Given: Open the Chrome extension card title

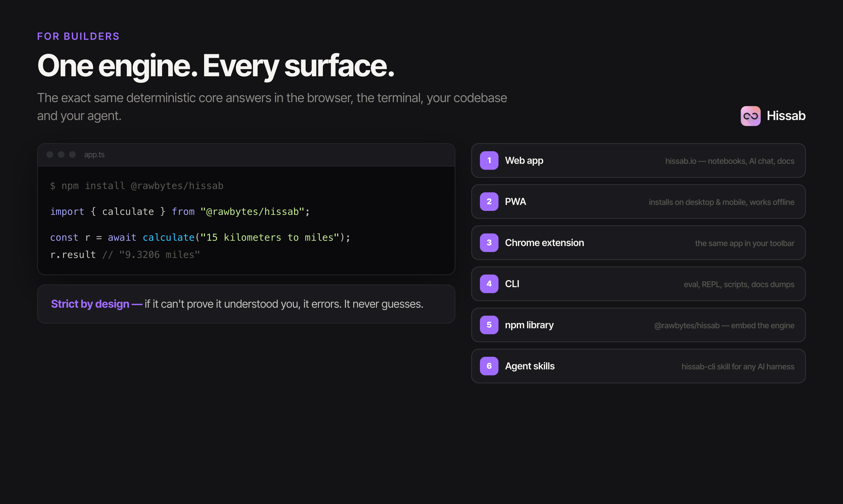Looking at the screenshot, I should [545, 242].
